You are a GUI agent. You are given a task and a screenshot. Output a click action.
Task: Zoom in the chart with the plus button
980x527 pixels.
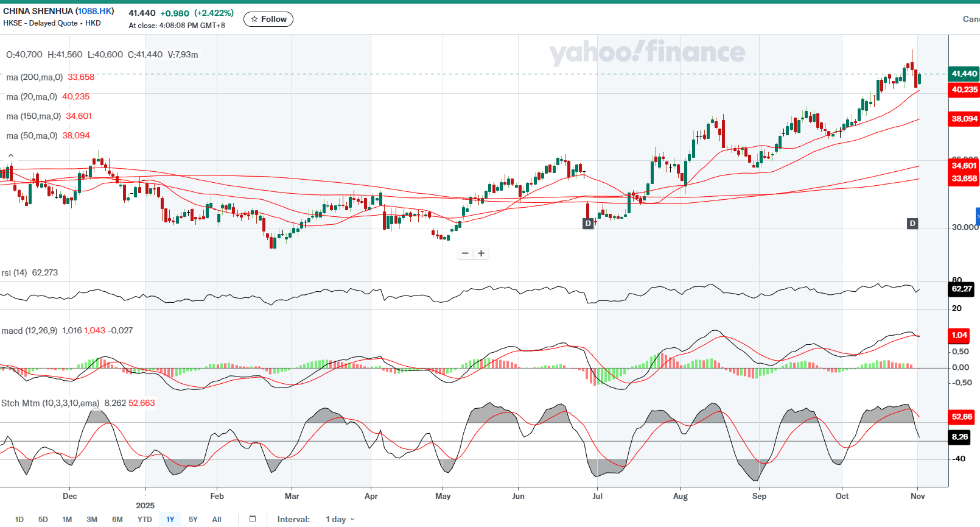point(481,253)
